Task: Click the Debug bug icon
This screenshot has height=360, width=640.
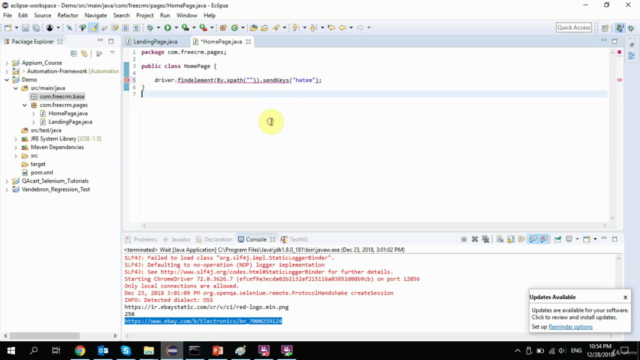Action: pyautogui.click(x=150, y=28)
